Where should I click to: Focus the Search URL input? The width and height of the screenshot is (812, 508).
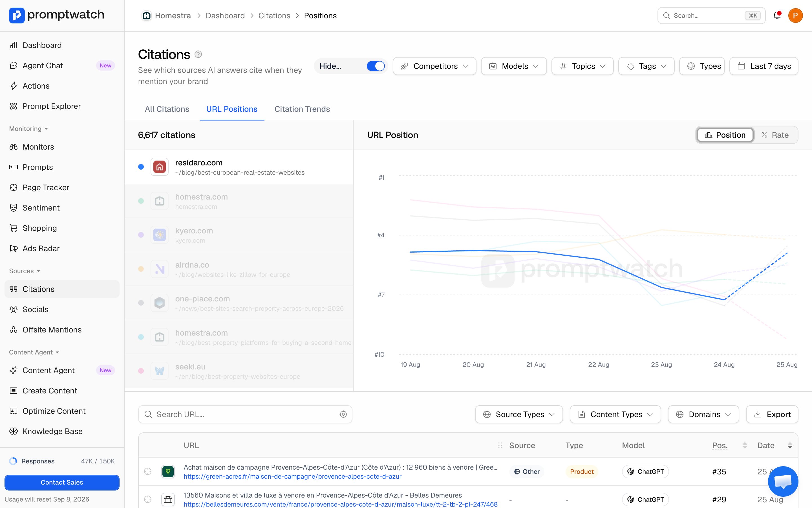(x=245, y=414)
